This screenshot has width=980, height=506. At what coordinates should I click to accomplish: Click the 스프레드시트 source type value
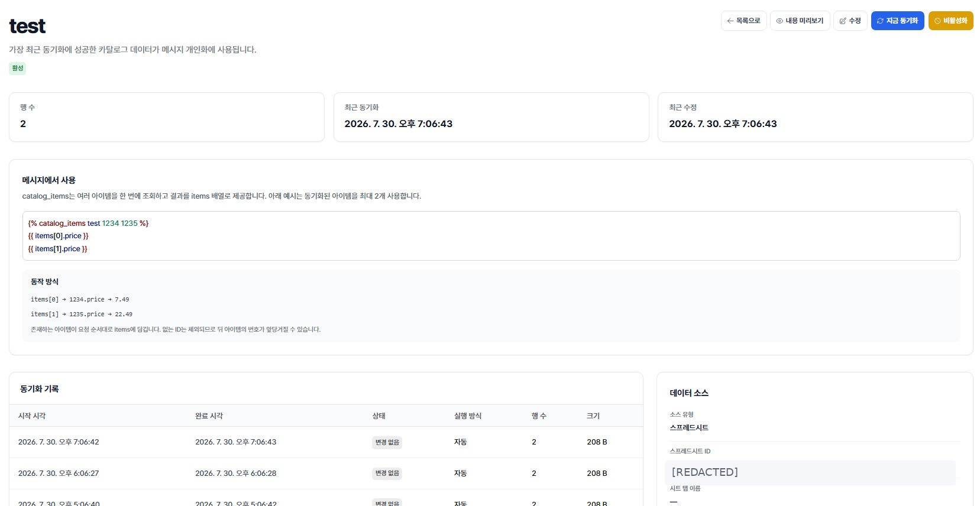[x=689, y=427]
